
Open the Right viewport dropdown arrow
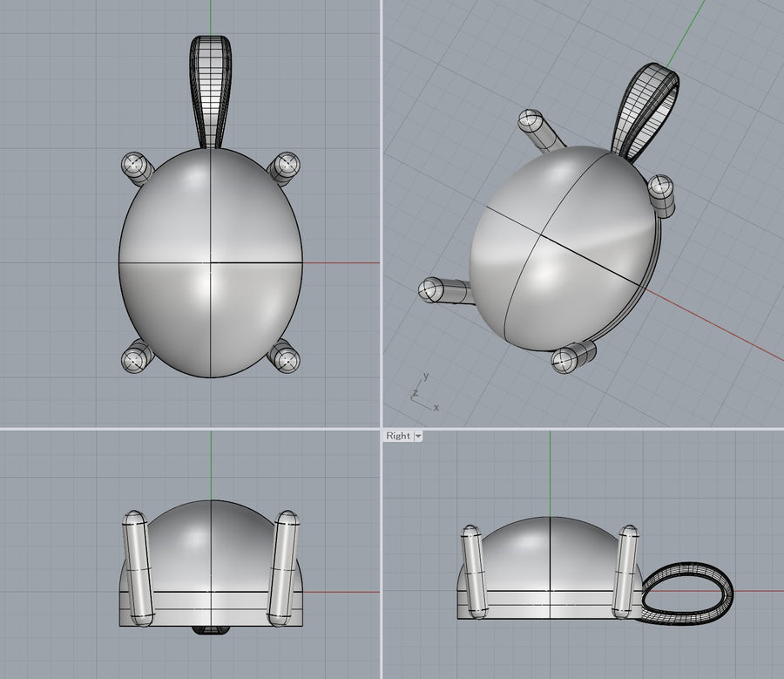pos(418,436)
